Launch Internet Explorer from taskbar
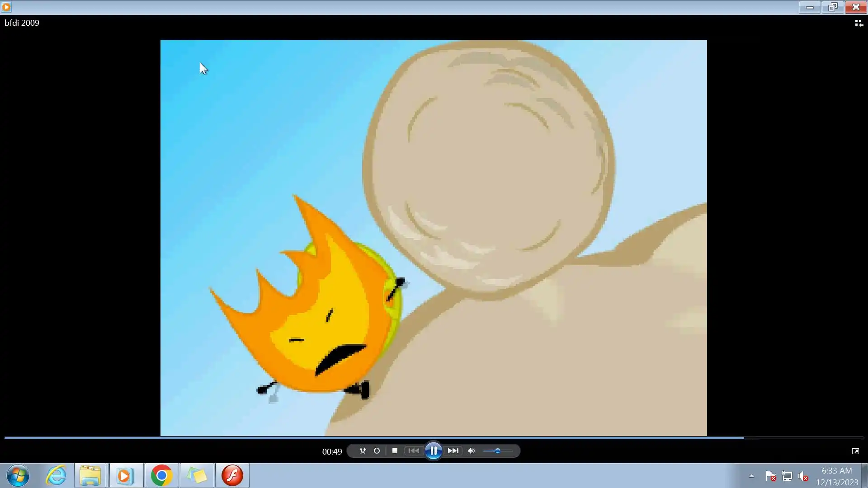Screen dimensions: 868x488 tap(56, 475)
